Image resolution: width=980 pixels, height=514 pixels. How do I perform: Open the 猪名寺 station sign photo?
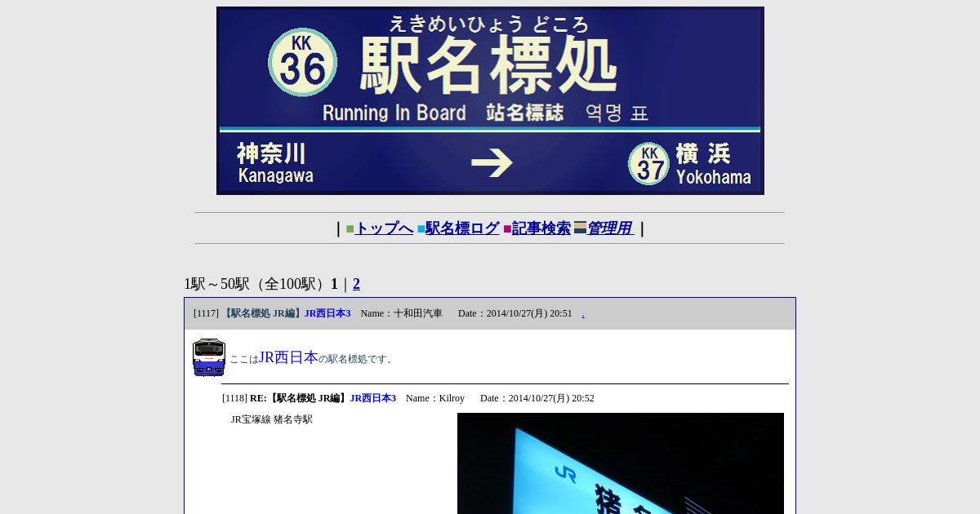click(621, 463)
